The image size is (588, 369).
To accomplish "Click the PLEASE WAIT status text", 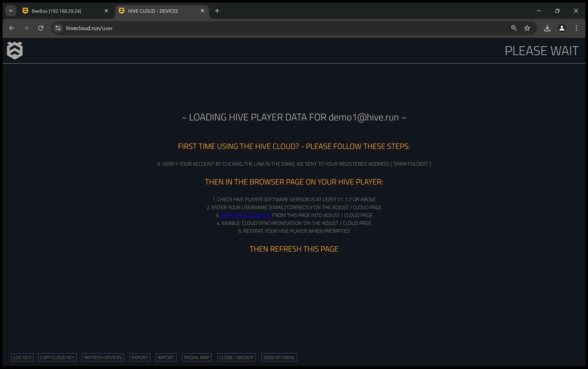I will 542,51.
